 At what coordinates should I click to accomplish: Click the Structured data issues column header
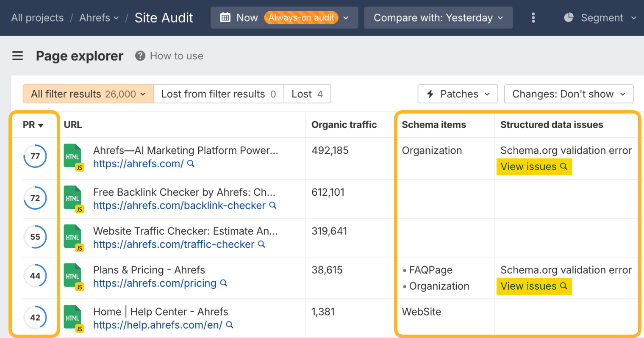click(x=552, y=125)
